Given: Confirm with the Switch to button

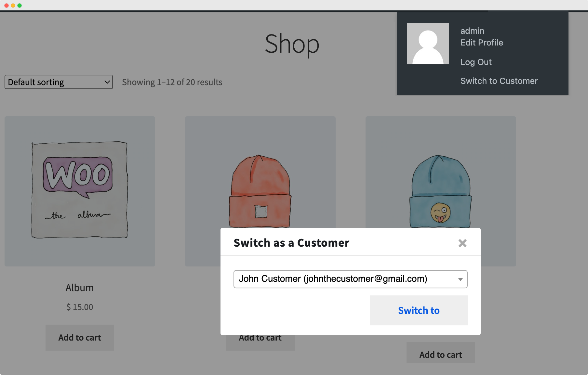Looking at the screenshot, I should coord(418,310).
